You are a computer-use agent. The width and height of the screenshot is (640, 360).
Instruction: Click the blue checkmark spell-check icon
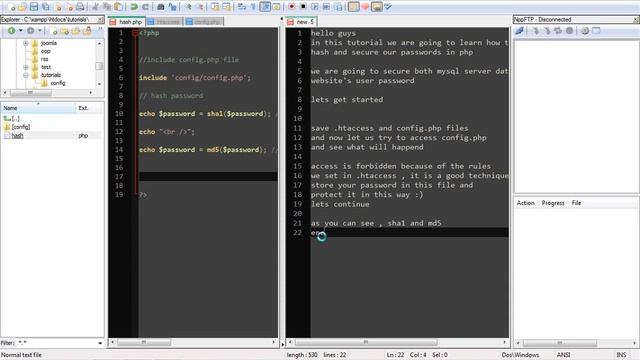click(x=388, y=7)
